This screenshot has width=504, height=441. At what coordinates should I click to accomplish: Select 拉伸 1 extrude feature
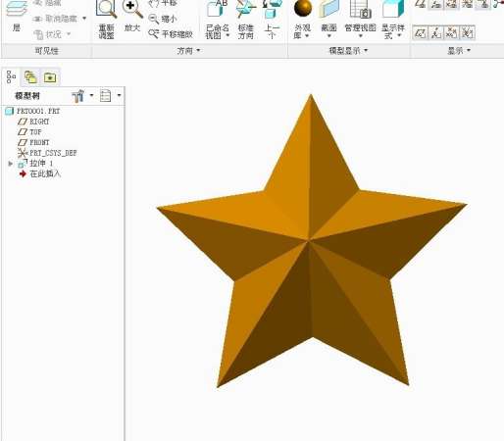(x=35, y=164)
